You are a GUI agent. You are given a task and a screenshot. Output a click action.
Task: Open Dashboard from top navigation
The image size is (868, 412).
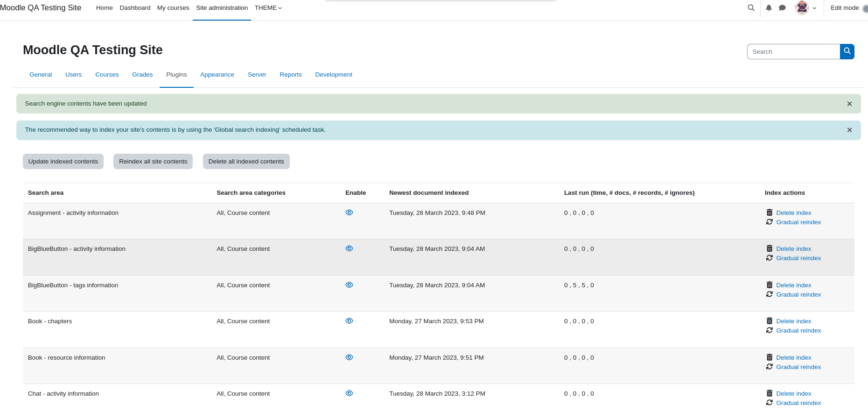pyautogui.click(x=135, y=8)
